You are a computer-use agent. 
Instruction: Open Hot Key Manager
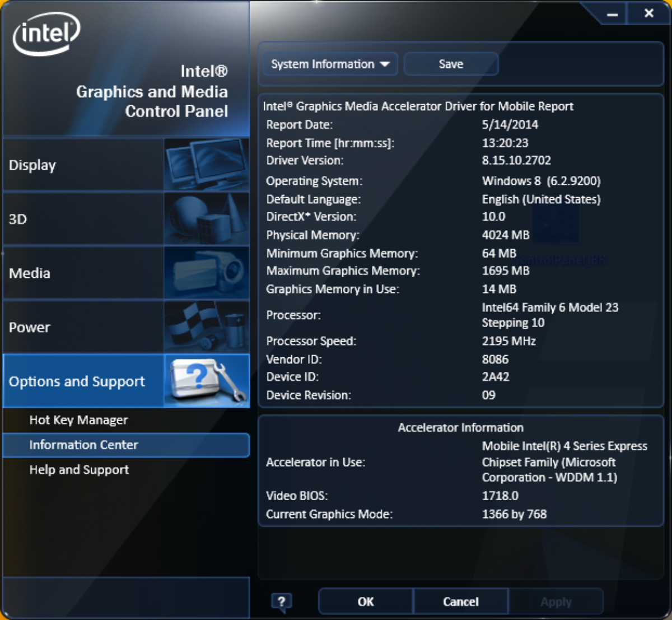tap(78, 420)
